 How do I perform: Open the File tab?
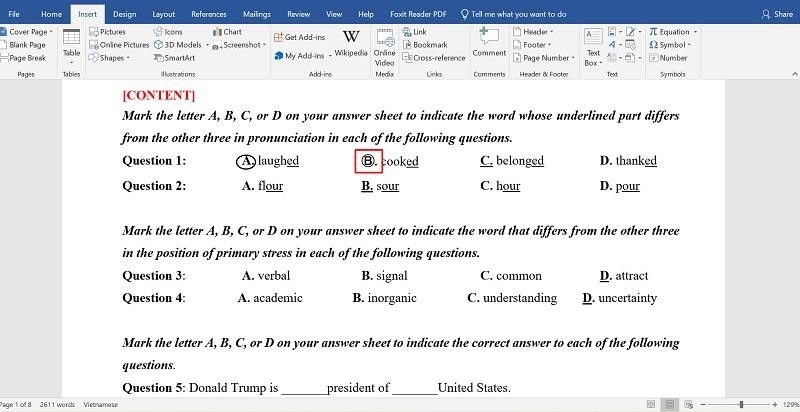point(14,14)
